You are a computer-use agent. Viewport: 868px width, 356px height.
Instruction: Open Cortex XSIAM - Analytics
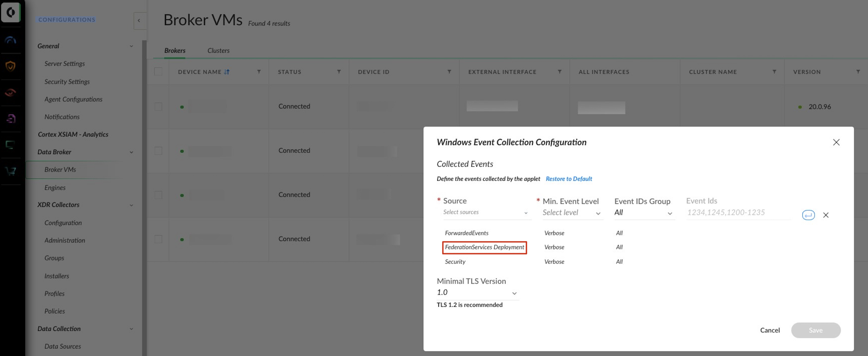click(73, 134)
